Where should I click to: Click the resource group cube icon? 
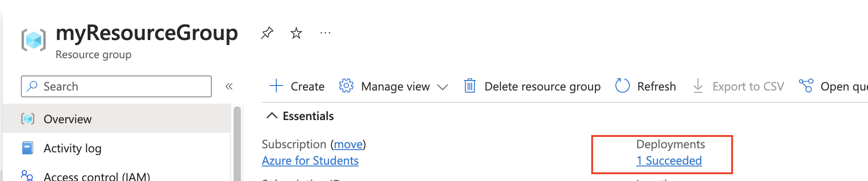pos(34,40)
